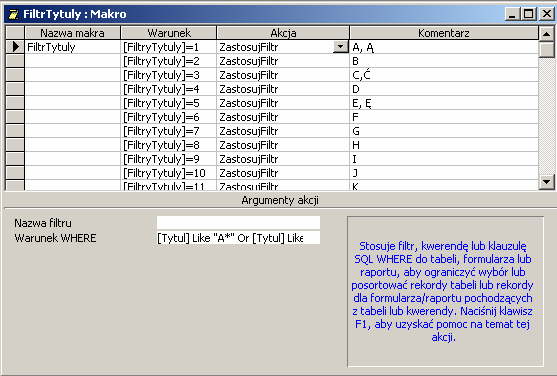Click the comment cell "J"
This screenshot has height=376, width=557.
tap(444, 173)
